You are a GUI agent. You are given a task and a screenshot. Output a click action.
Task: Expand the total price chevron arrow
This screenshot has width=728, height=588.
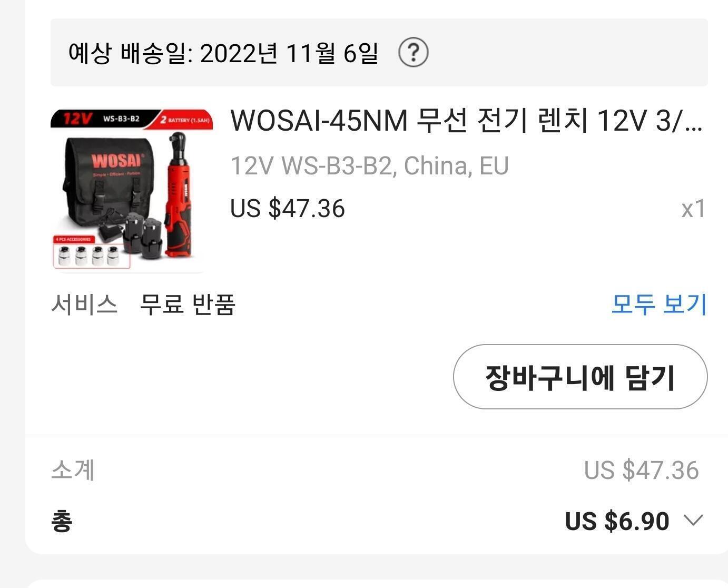click(693, 521)
